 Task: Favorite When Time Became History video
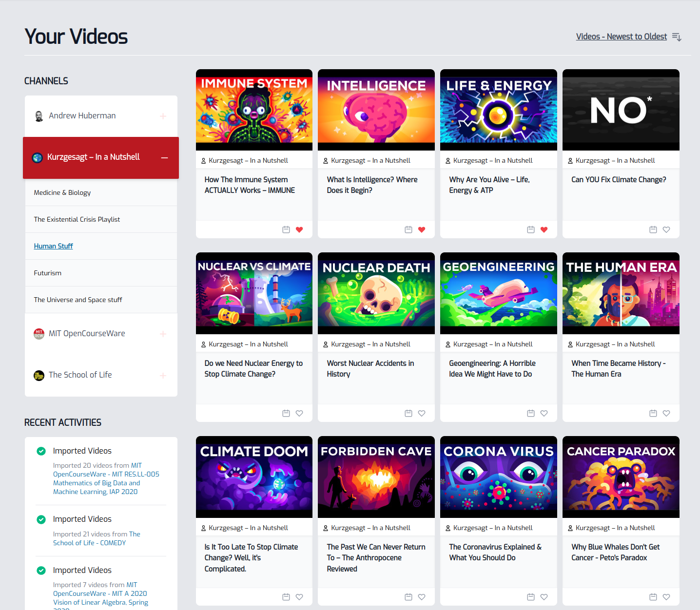(666, 413)
